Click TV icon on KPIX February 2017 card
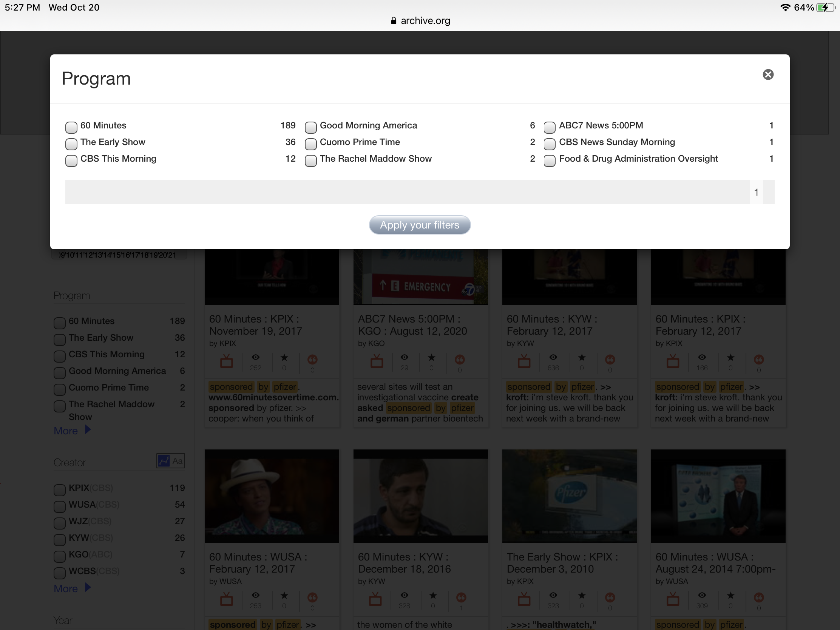Screen dimensions: 840x630 tap(673, 361)
